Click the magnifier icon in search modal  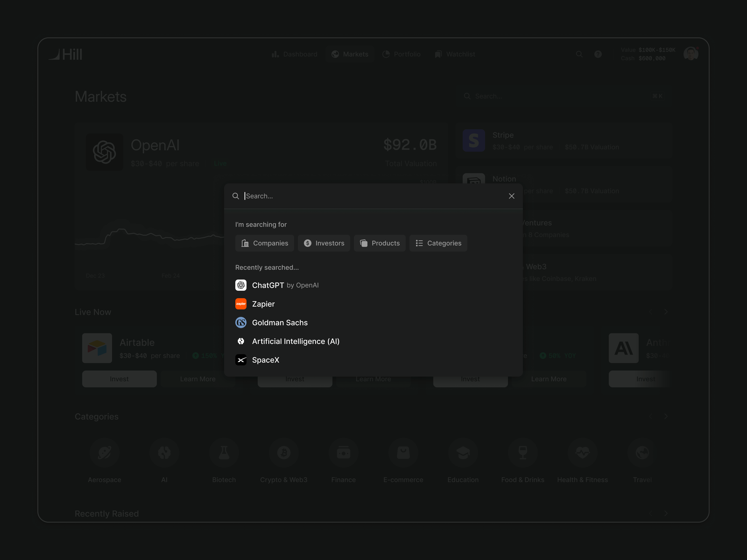coord(236,196)
